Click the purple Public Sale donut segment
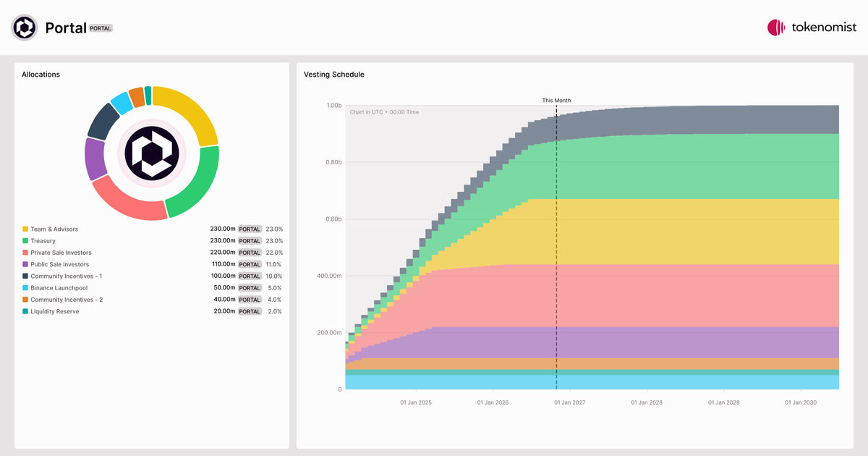868x456 pixels. tap(94, 159)
